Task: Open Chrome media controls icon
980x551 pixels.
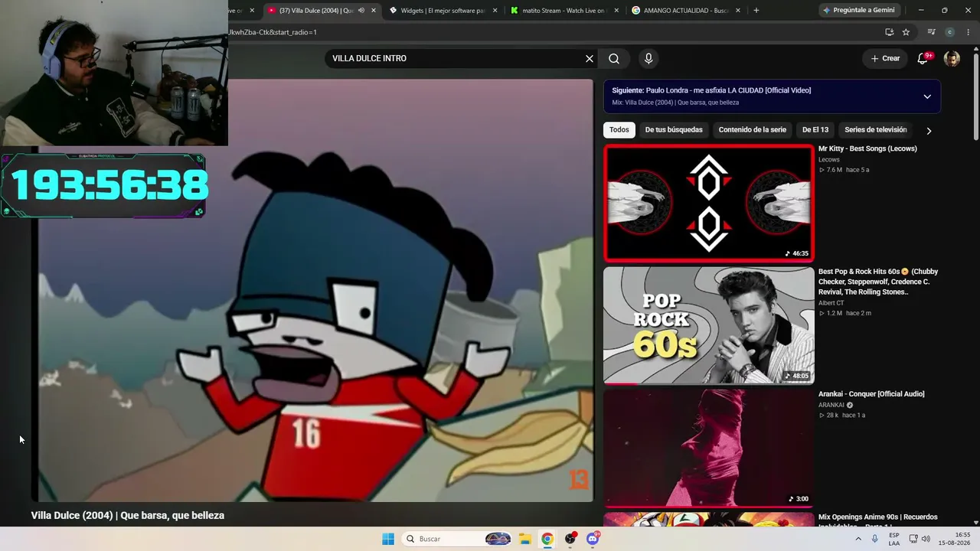Action: (x=931, y=32)
